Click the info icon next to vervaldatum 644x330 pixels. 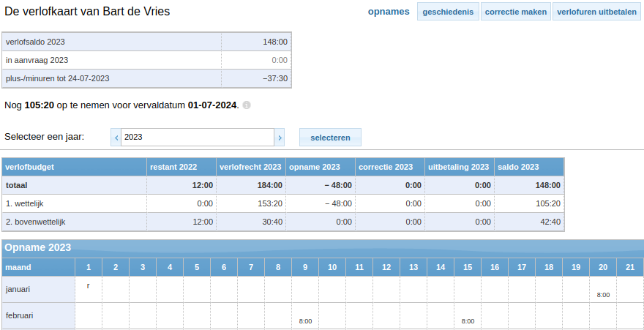tap(247, 105)
